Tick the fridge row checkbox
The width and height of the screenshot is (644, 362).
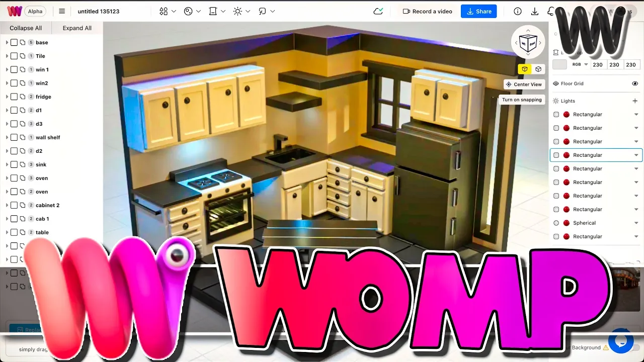pyautogui.click(x=14, y=97)
